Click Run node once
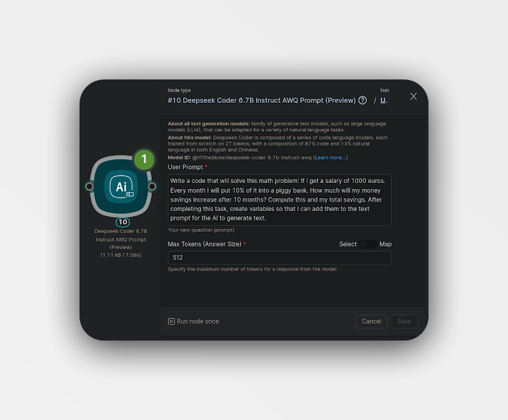This screenshot has height=420, width=508. click(x=193, y=321)
